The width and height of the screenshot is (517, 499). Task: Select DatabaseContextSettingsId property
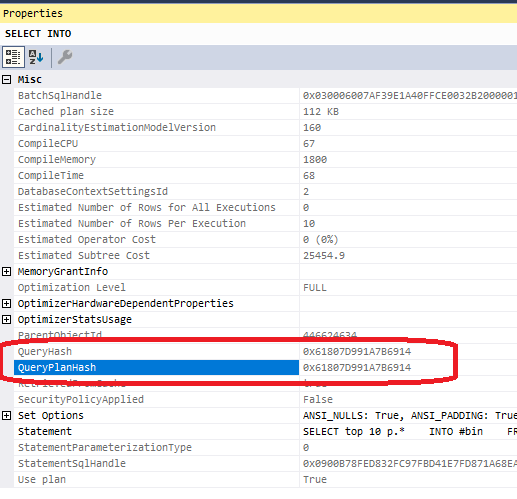click(x=93, y=192)
